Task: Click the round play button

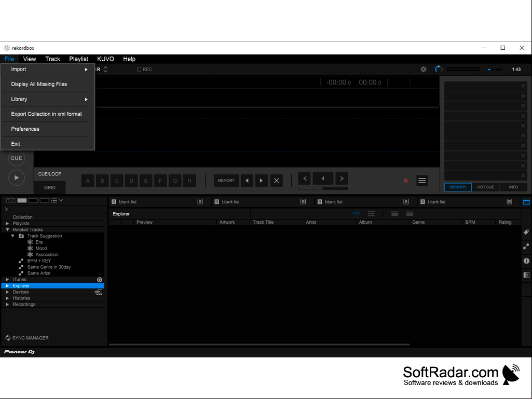Action: coord(16,177)
